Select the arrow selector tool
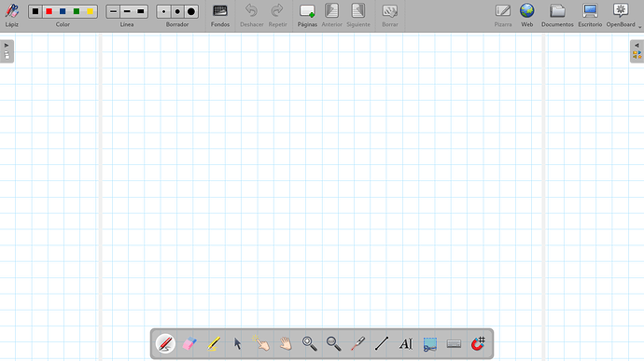 (237, 343)
